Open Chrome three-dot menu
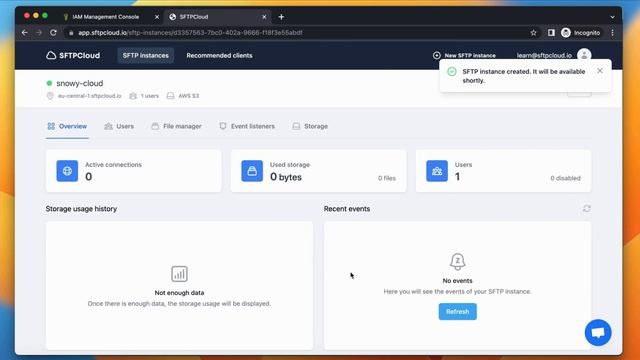 (612, 33)
